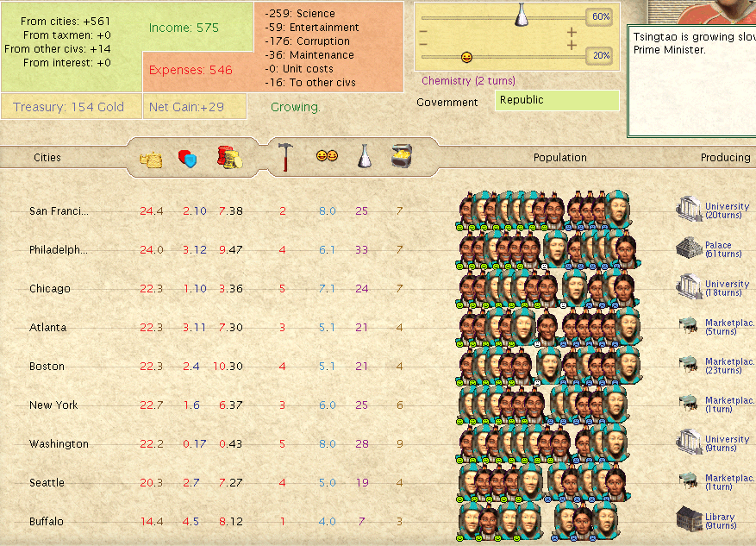Viewport: 756px width, 546px height.
Task: Click San Francisco's population citizen heads
Action: 544,210
